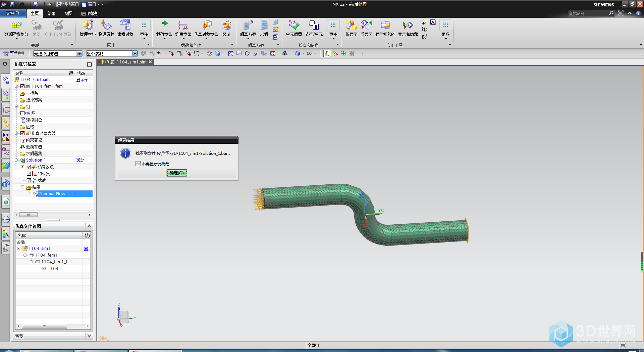Click file view horizontal scrollbar thumb

click(x=44, y=326)
